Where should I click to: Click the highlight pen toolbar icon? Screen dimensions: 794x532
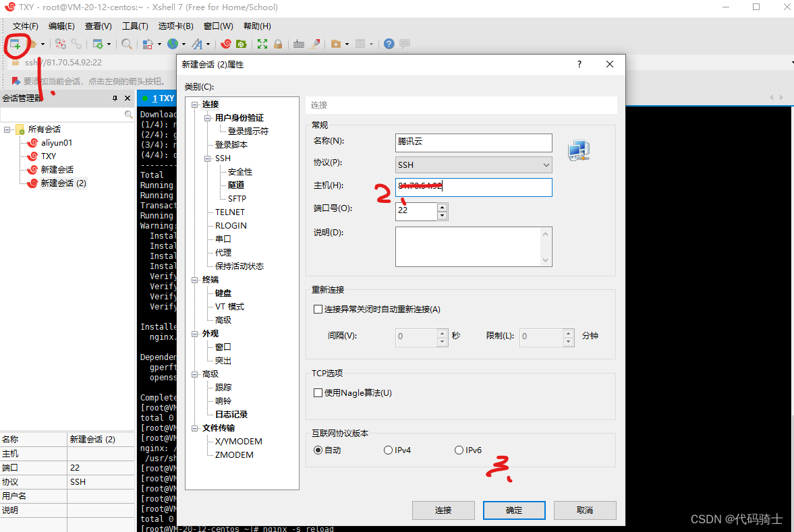pyautogui.click(x=315, y=44)
